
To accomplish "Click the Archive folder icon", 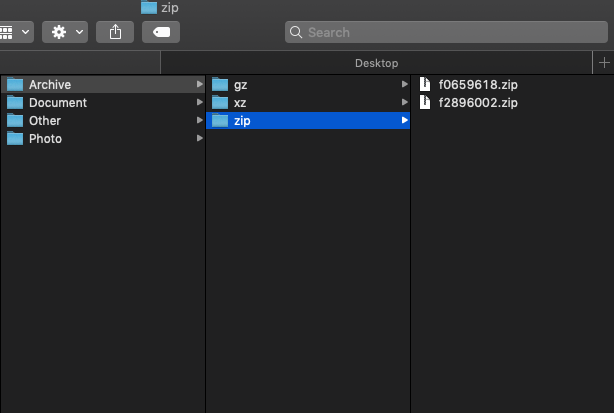I will pyautogui.click(x=15, y=84).
